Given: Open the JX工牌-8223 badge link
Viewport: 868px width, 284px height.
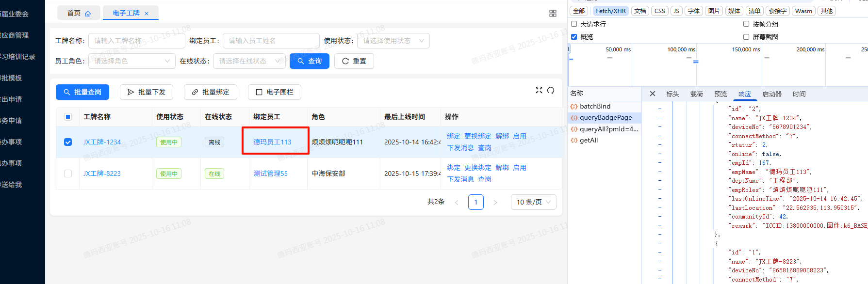Looking at the screenshot, I should pos(102,174).
